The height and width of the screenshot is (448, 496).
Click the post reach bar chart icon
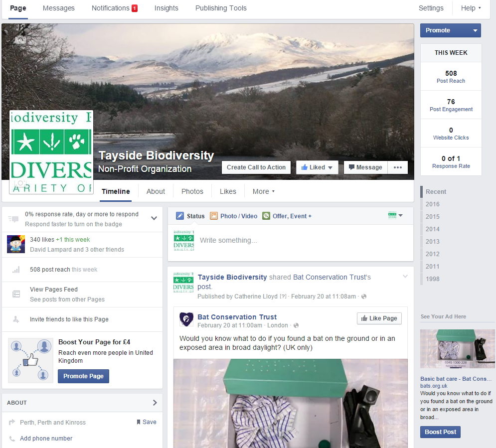[16, 270]
